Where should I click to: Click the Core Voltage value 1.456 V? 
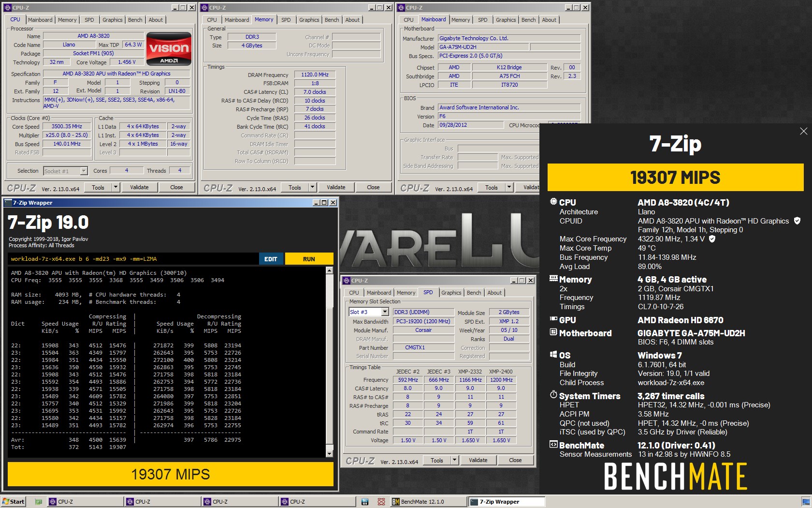[127, 62]
